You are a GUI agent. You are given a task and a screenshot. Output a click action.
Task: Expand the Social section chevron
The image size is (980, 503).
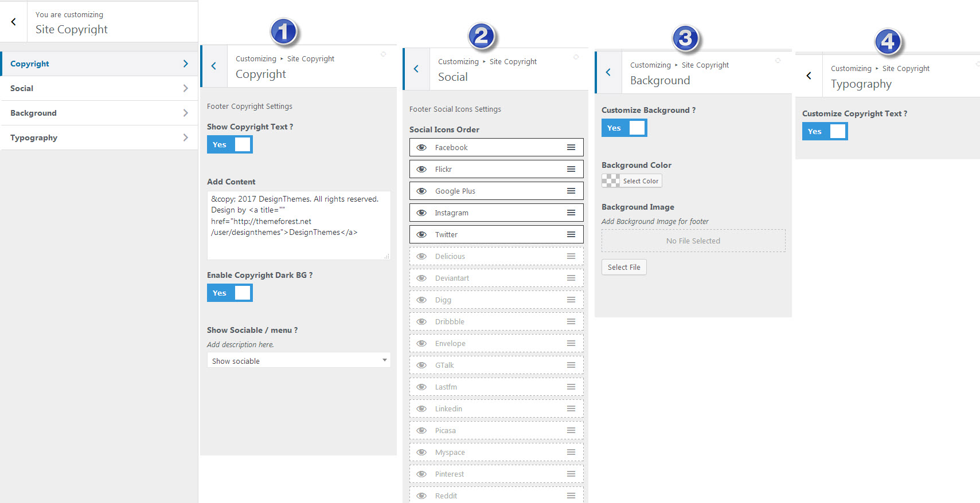click(x=185, y=88)
